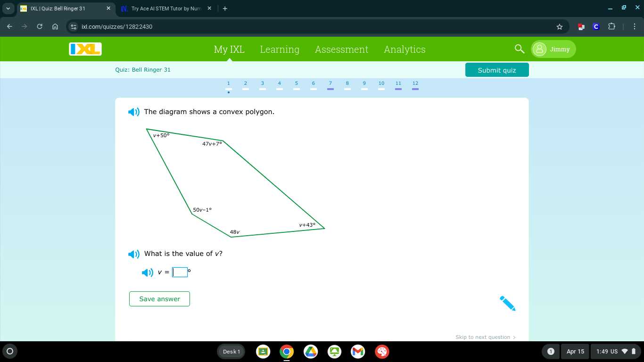Click the audio icon next to the question

134,254
